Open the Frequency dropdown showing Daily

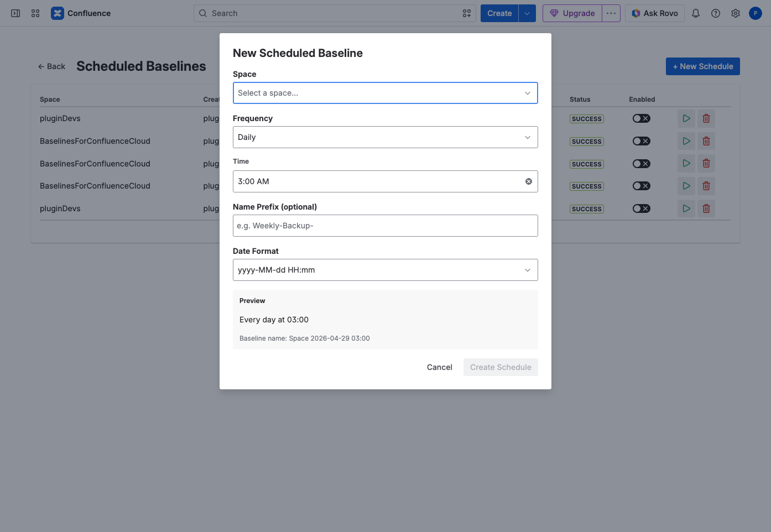385,137
